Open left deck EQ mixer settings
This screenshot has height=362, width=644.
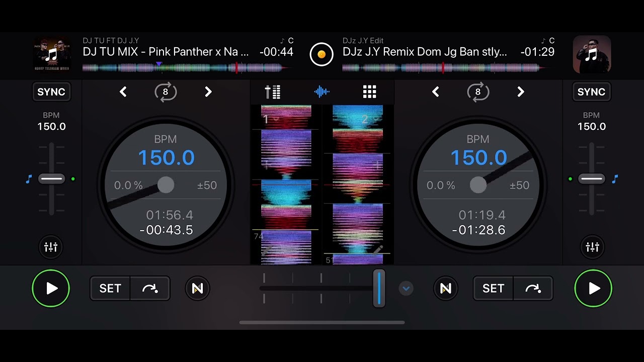(51, 247)
